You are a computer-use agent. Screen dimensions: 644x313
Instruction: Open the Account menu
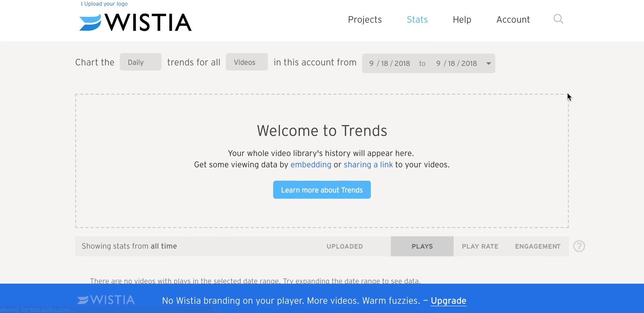click(513, 19)
